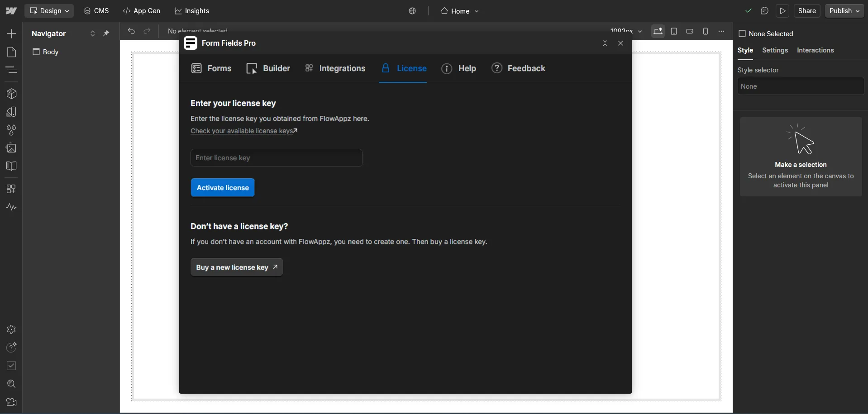Open the Add elements panel

(x=11, y=34)
